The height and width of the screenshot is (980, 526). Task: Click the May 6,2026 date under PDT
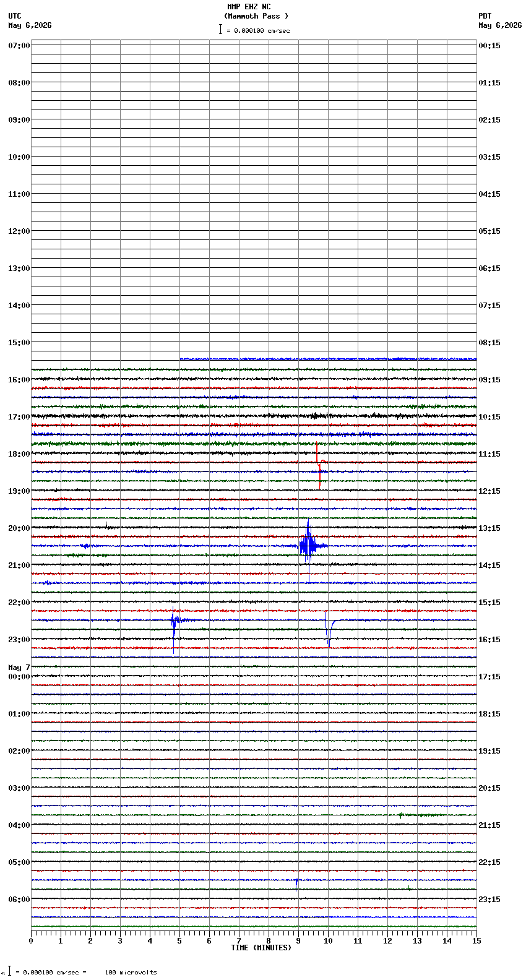(x=500, y=25)
